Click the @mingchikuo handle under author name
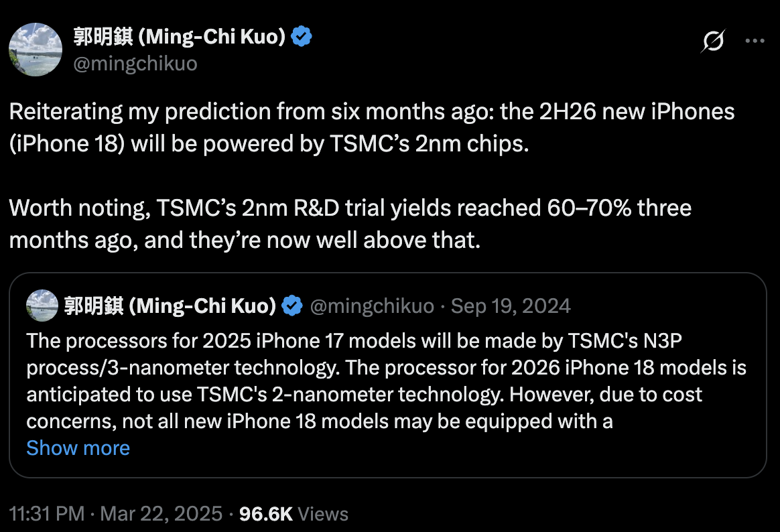This screenshot has width=780, height=532. pos(135,64)
